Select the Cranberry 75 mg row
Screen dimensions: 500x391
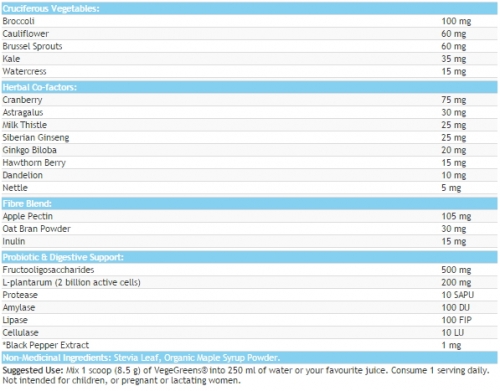[x=250, y=100]
